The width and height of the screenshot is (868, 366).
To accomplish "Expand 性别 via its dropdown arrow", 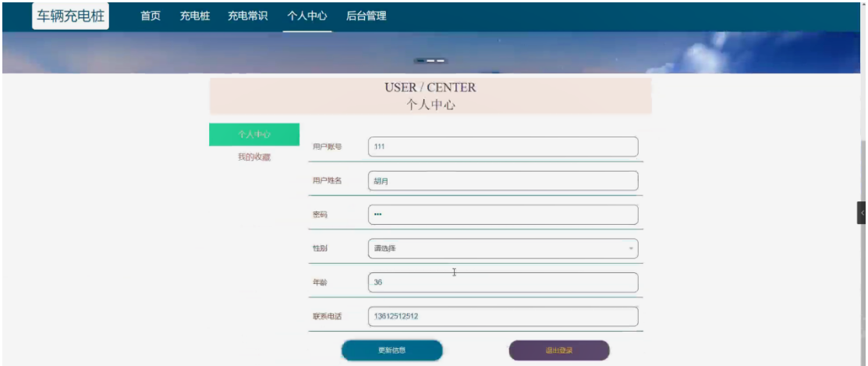I will 630,249.
